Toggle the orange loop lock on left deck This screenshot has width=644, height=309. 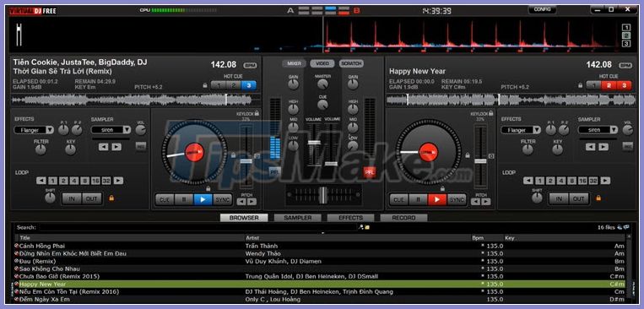point(111,198)
